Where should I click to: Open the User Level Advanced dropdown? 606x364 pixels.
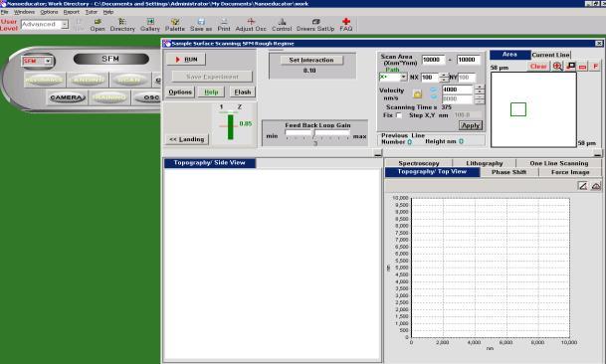click(x=65, y=24)
